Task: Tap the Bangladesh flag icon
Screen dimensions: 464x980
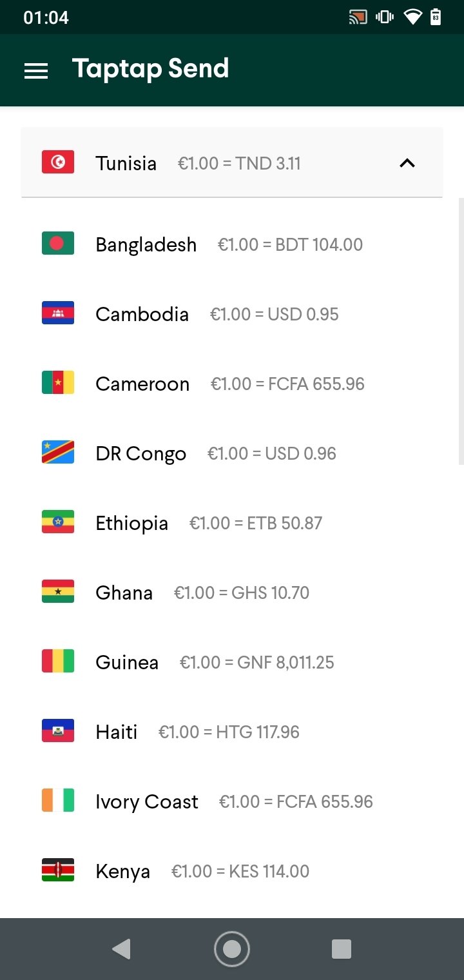Action: coord(58,244)
